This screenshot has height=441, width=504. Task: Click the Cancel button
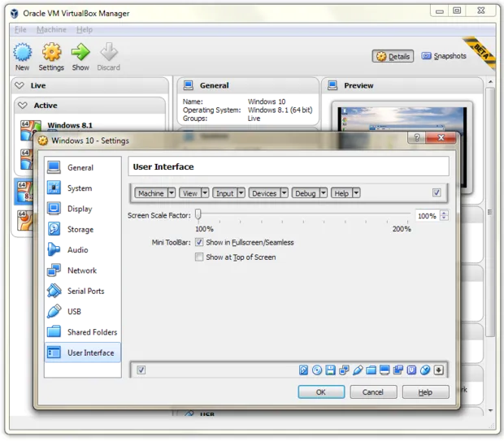[372, 391]
